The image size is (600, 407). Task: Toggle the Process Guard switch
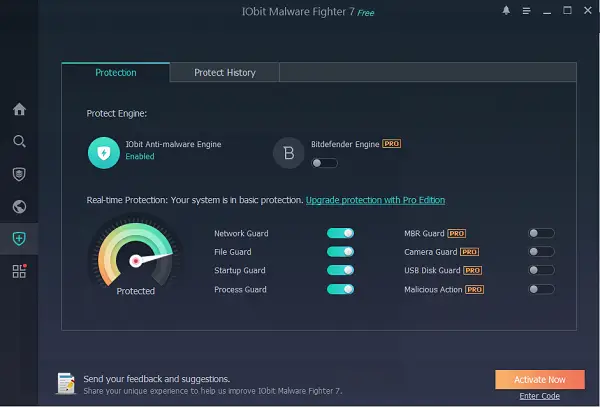pyautogui.click(x=340, y=289)
